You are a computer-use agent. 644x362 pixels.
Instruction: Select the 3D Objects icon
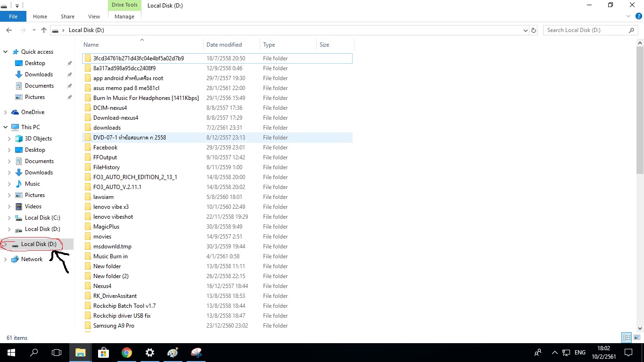(x=19, y=139)
